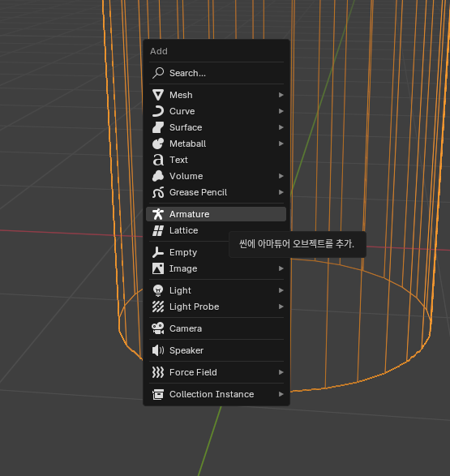Click the Surface label
This screenshot has width=450, height=476.
(186, 127)
